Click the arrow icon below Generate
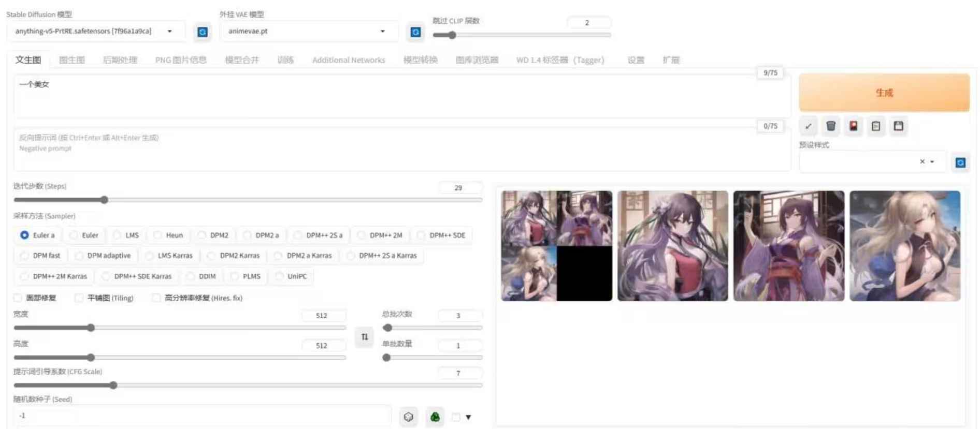 808,126
